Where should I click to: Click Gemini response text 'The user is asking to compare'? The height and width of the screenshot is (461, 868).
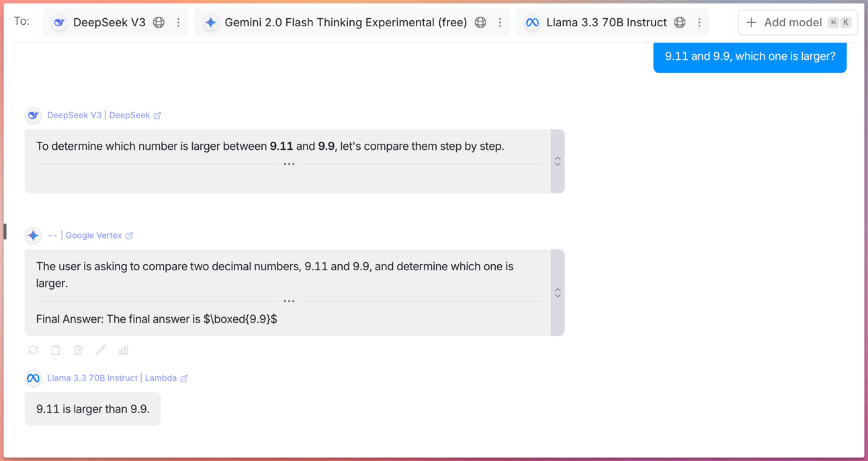(112, 267)
